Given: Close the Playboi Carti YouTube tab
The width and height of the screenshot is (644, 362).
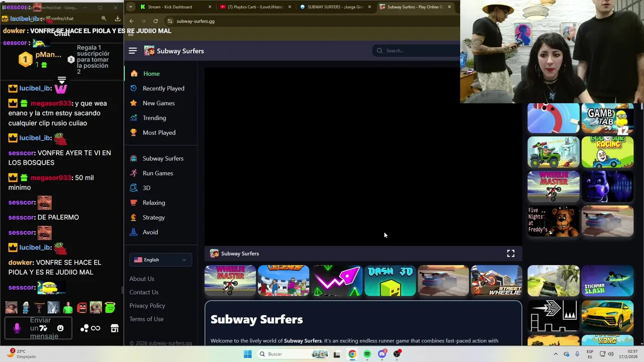Looking at the screenshot, I should 290,7.
